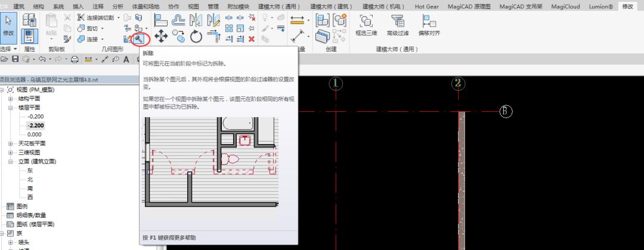The image size is (644, 250).
Task: Activate the Rotate tool
Action: pyautogui.click(x=196, y=37)
